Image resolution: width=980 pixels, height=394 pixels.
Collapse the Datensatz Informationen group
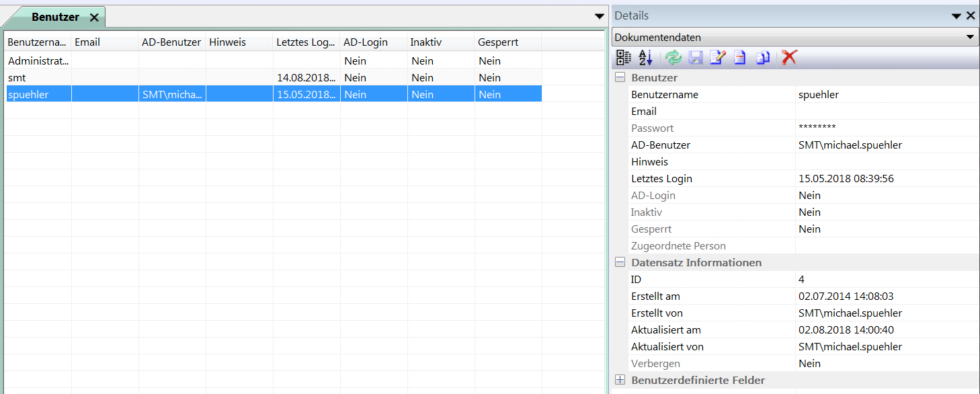tap(620, 263)
